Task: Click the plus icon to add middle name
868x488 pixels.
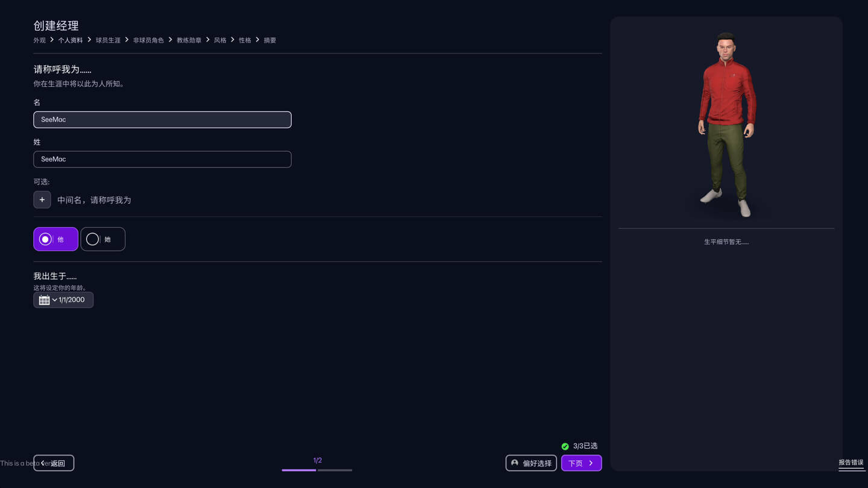Action: coord(42,199)
